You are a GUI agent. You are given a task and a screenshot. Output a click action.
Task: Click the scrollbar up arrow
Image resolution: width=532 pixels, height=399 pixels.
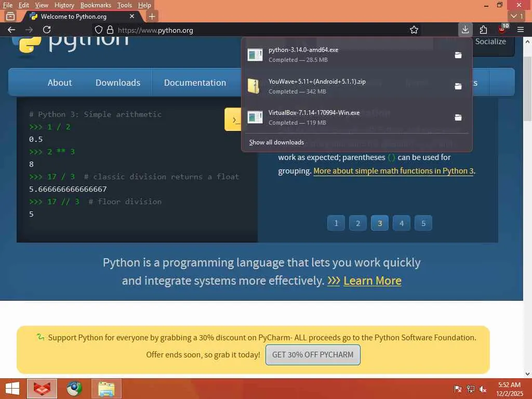coord(527,42)
